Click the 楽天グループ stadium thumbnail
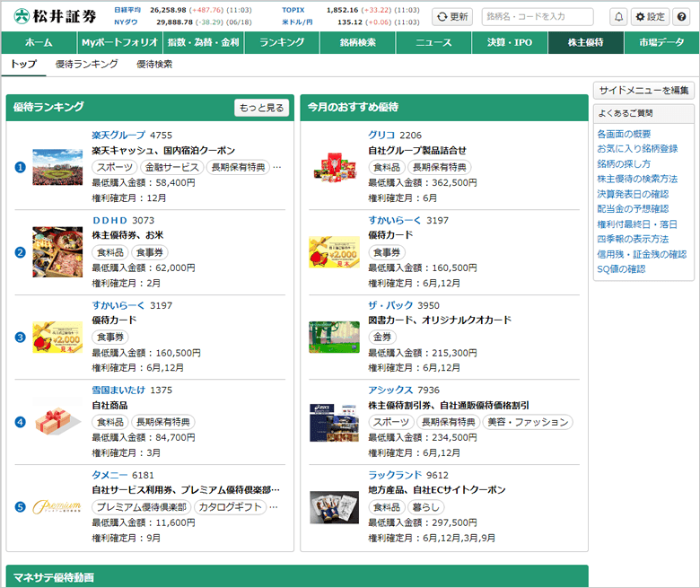700x588 pixels. pos(57,167)
